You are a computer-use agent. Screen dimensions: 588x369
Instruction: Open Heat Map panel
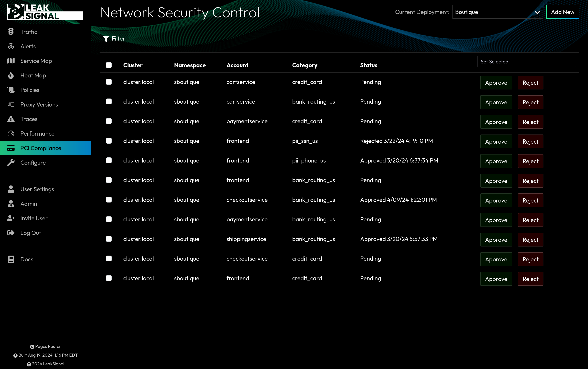pyautogui.click(x=33, y=75)
